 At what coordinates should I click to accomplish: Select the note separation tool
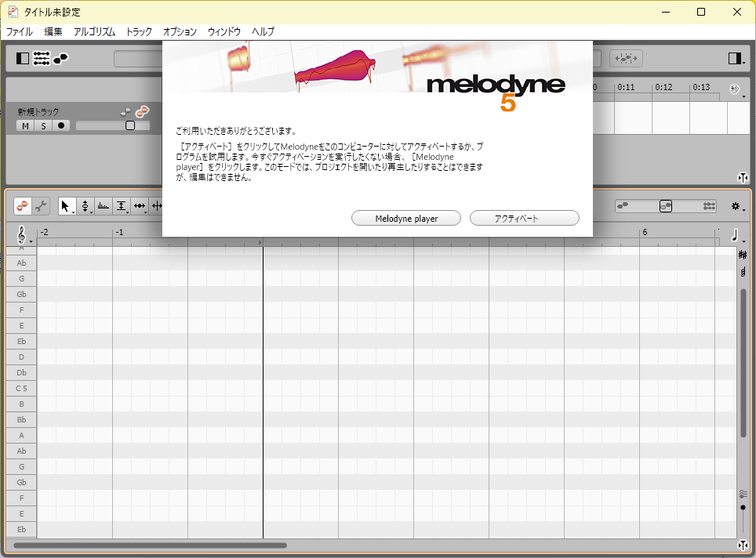coord(157,206)
